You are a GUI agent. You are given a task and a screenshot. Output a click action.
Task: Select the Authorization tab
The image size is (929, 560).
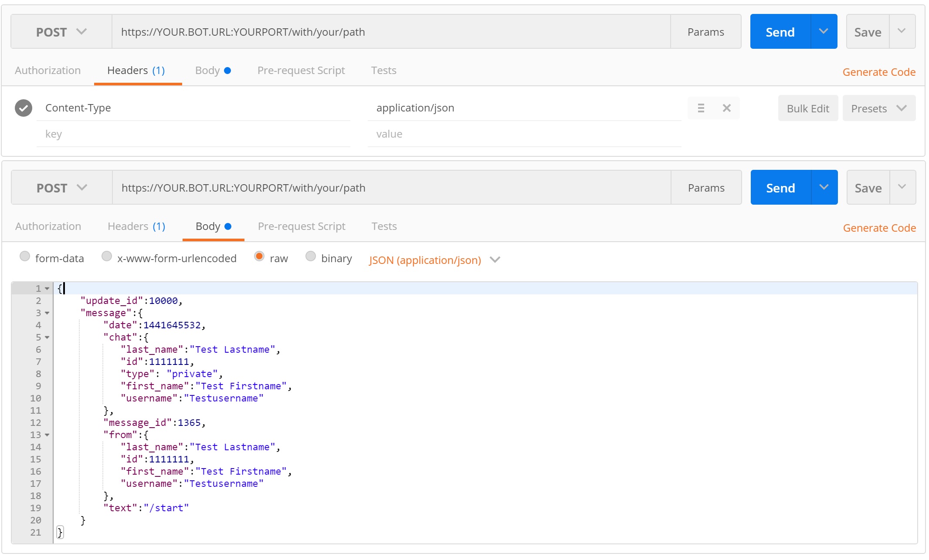click(48, 70)
